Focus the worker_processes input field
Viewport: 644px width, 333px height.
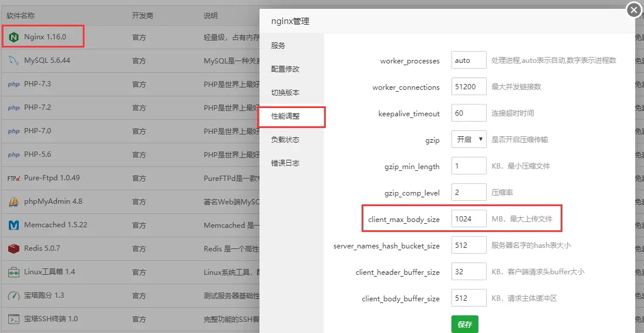pyautogui.click(x=468, y=60)
